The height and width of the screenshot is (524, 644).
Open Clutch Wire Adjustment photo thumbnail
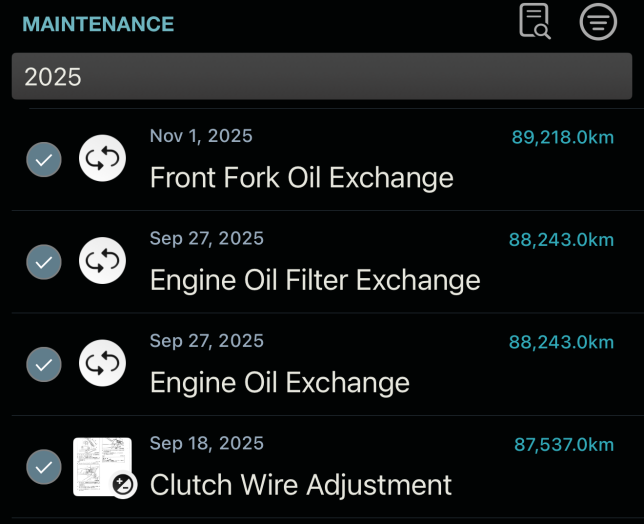coord(102,467)
